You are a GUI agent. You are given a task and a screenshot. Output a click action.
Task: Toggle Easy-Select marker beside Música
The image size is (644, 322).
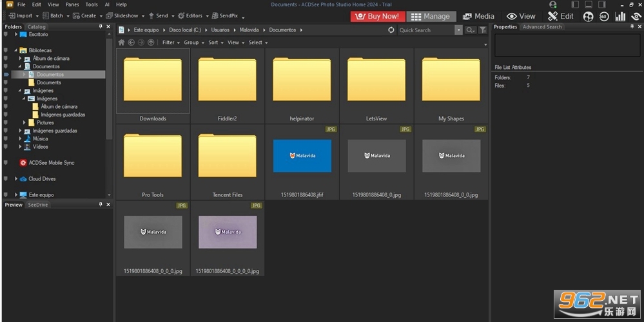coord(6,138)
